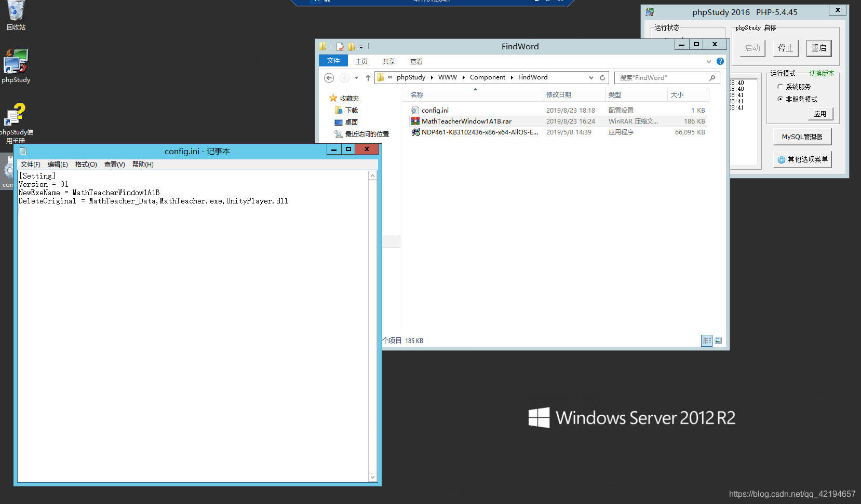Click the Switch Version (切换版本) link

(822, 73)
